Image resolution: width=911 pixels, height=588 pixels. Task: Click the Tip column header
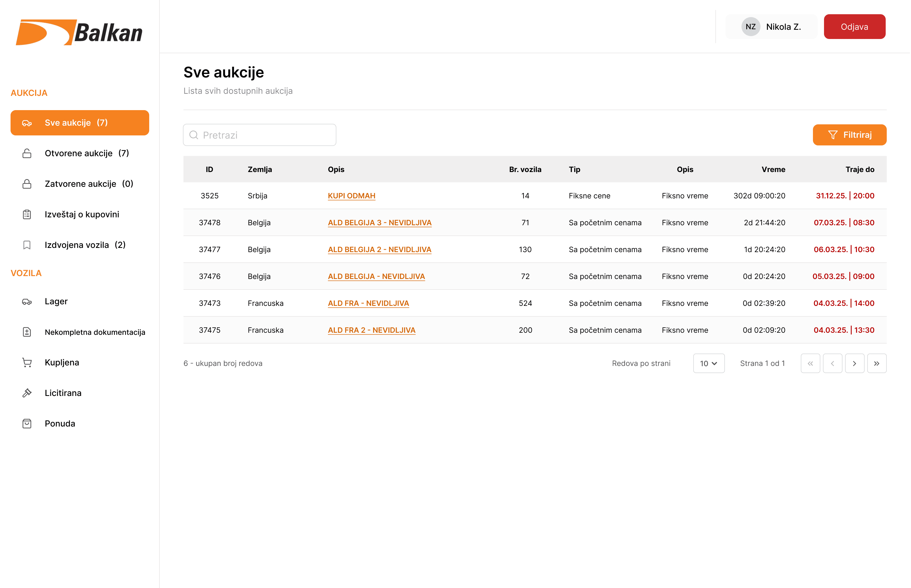pos(574,170)
